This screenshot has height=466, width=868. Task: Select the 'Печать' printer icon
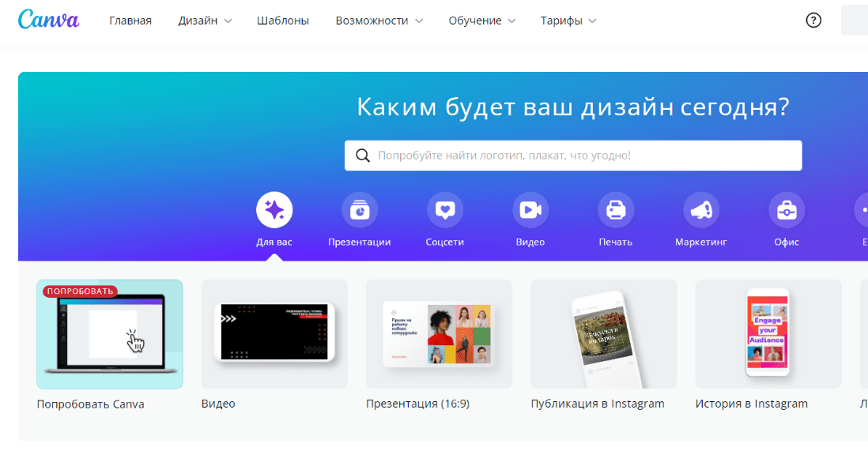point(616,210)
